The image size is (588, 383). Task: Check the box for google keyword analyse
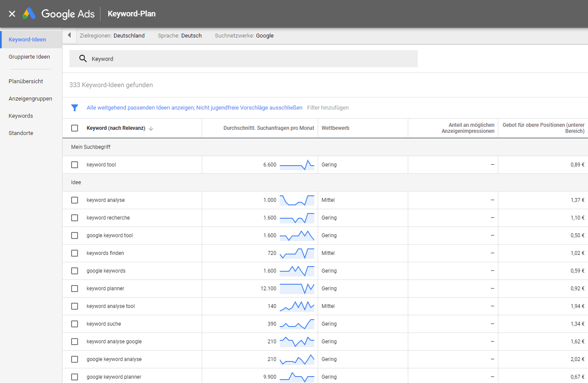pyautogui.click(x=75, y=359)
